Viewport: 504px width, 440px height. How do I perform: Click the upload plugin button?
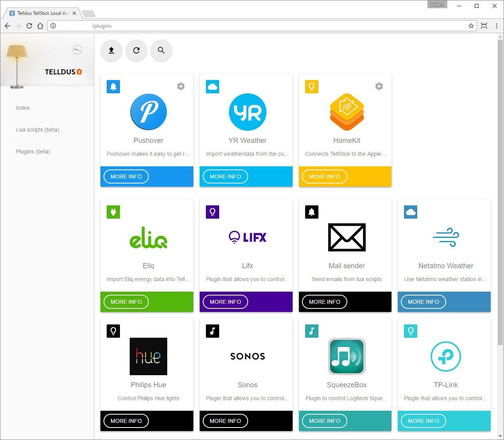coord(111,50)
